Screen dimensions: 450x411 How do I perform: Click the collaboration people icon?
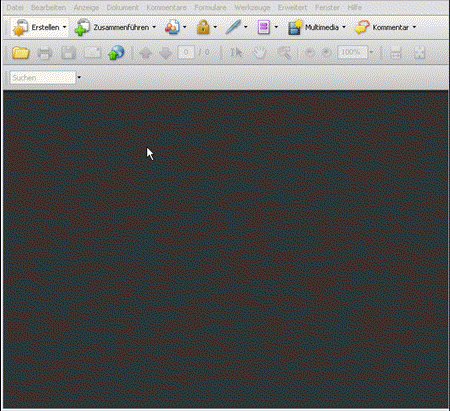coord(172,27)
